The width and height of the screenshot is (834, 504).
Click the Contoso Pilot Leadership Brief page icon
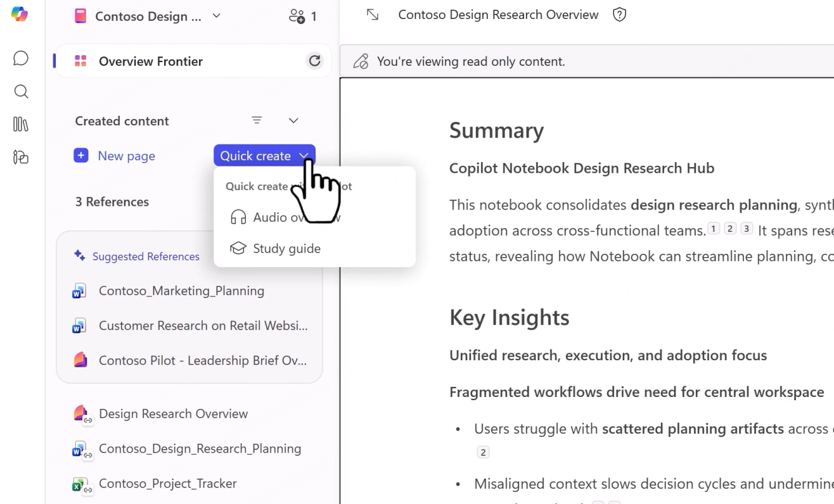click(80, 360)
